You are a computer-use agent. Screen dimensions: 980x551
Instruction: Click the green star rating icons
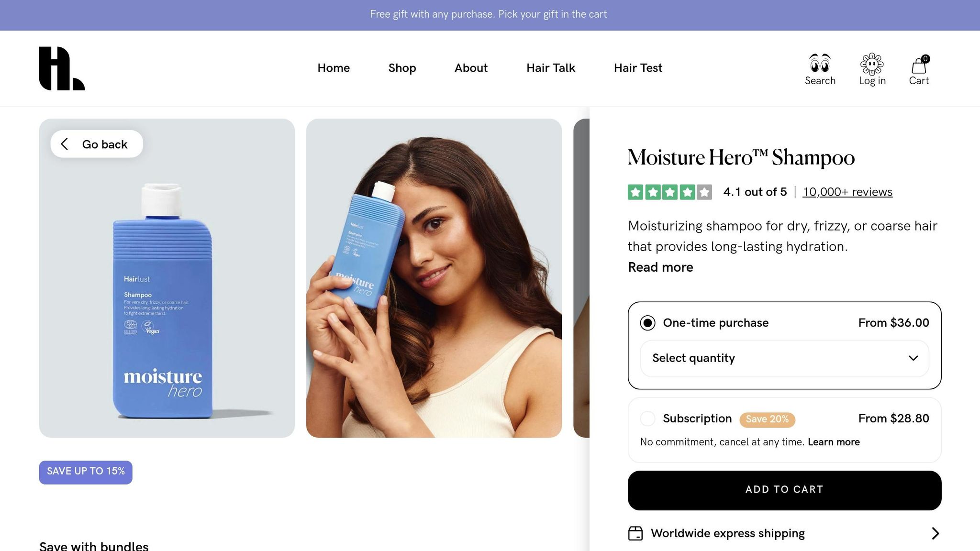coord(669,192)
